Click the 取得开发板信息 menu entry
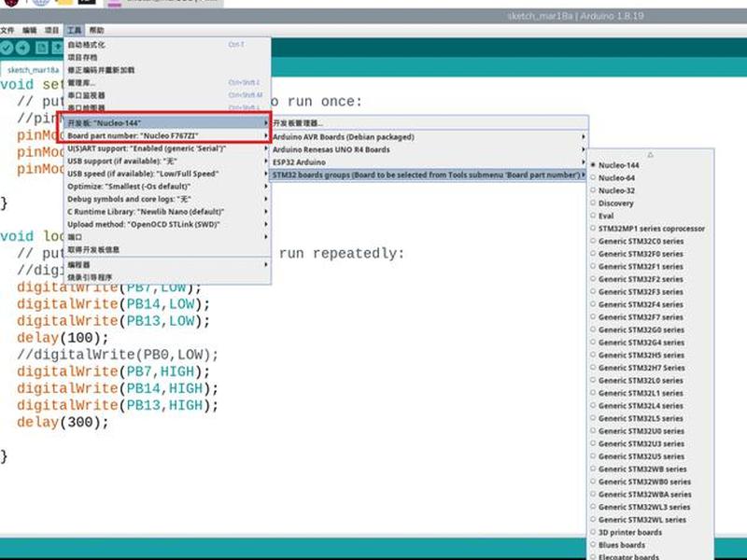This screenshot has width=747, height=560. (x=168, y=249)
